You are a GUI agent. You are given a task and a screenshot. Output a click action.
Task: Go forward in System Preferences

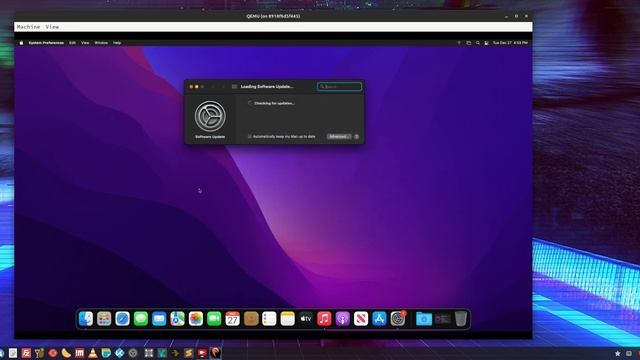[x=223, y=87]
